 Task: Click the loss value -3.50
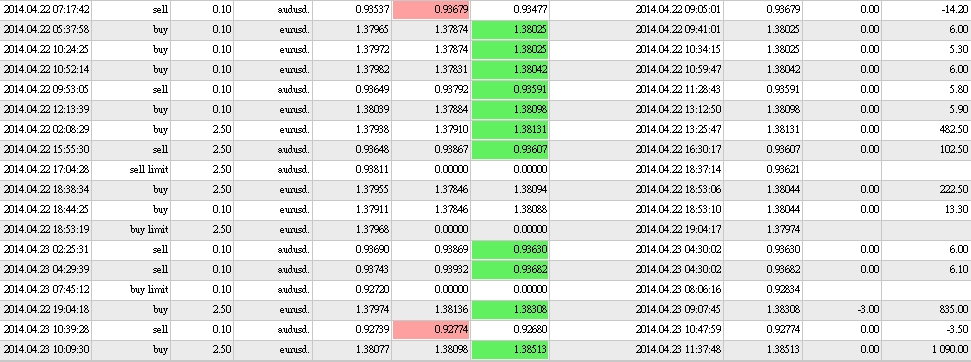click(957, 329)
